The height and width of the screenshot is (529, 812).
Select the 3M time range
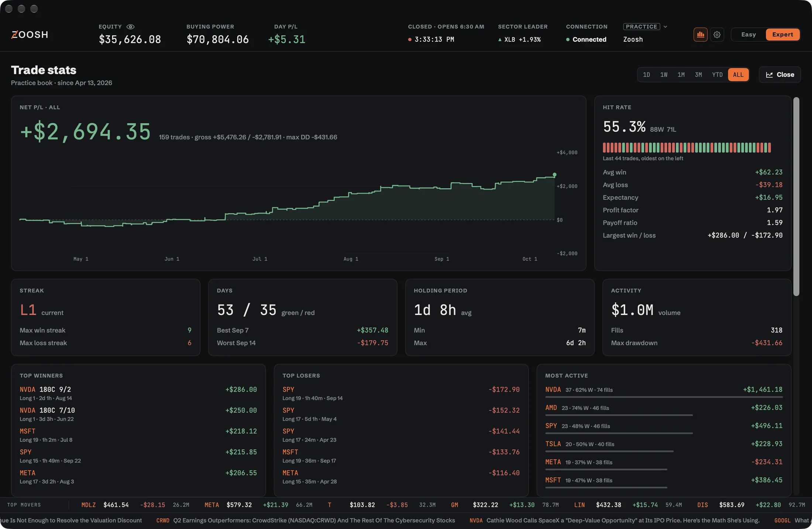[698, 75]
